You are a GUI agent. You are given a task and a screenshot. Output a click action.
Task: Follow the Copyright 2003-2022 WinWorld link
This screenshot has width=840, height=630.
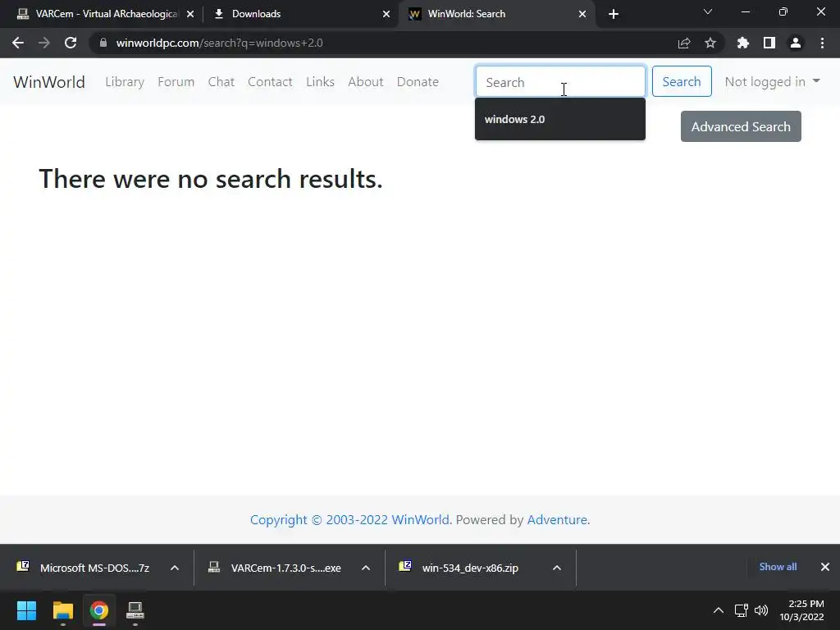[x=351, y=520]
